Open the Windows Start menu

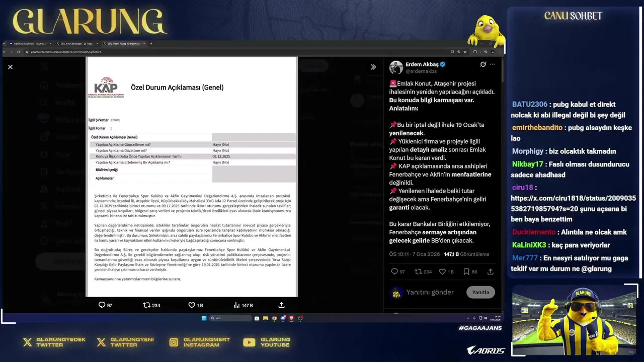click(204, 318)
